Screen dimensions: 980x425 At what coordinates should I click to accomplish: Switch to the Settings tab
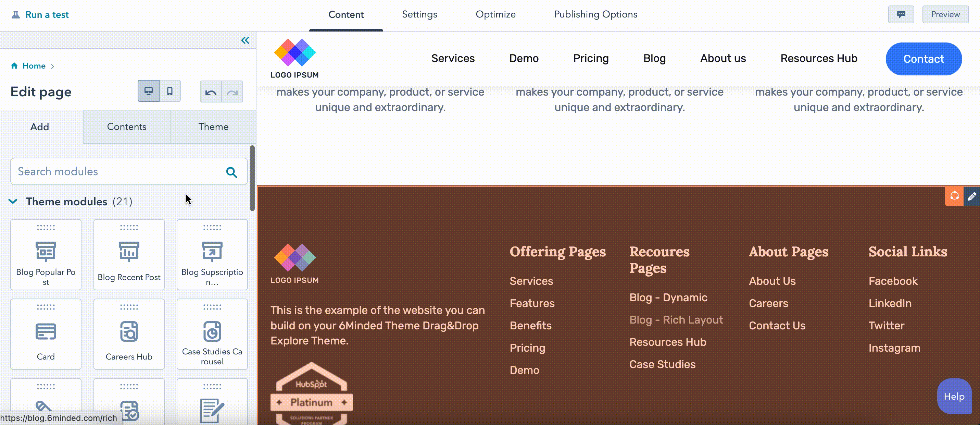point(419,14)
